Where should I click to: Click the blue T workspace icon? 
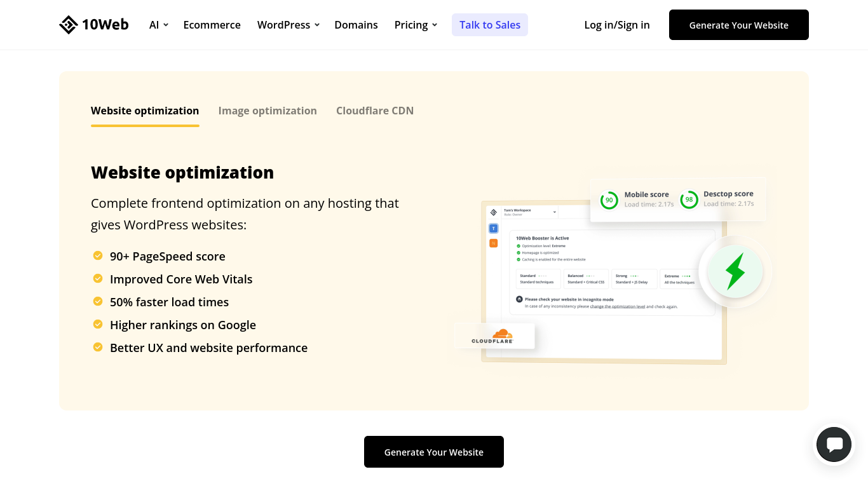494,228
